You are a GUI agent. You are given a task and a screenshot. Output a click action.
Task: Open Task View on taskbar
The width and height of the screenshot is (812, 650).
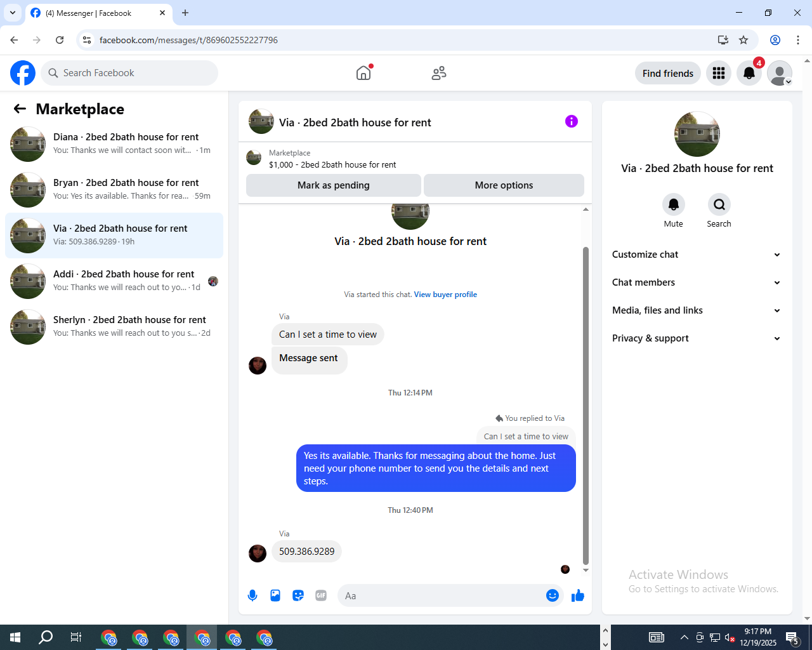click(x=76, y=637)
